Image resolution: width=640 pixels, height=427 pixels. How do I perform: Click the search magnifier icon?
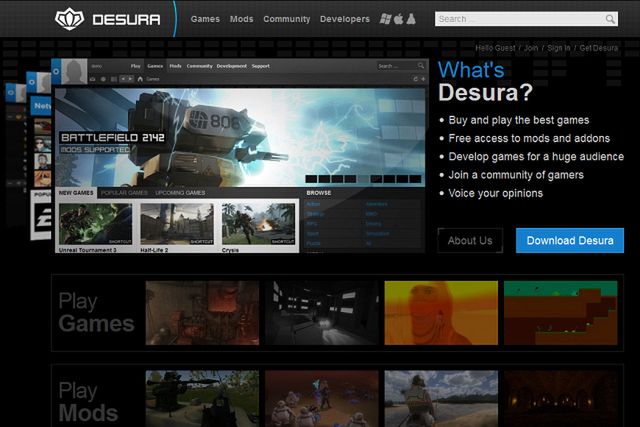pos(610,19)
